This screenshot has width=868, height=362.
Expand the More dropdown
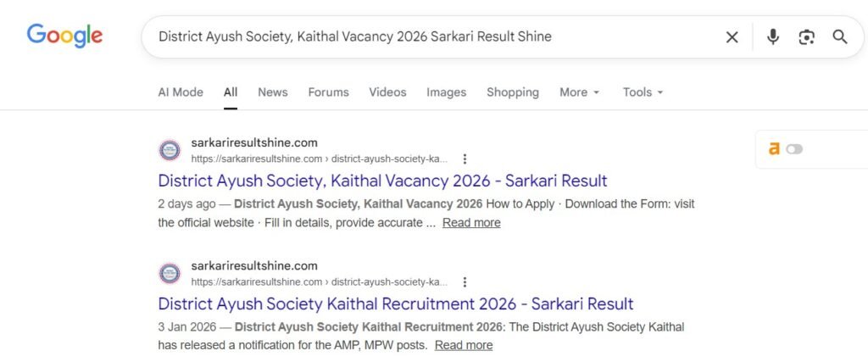(579, 92)
